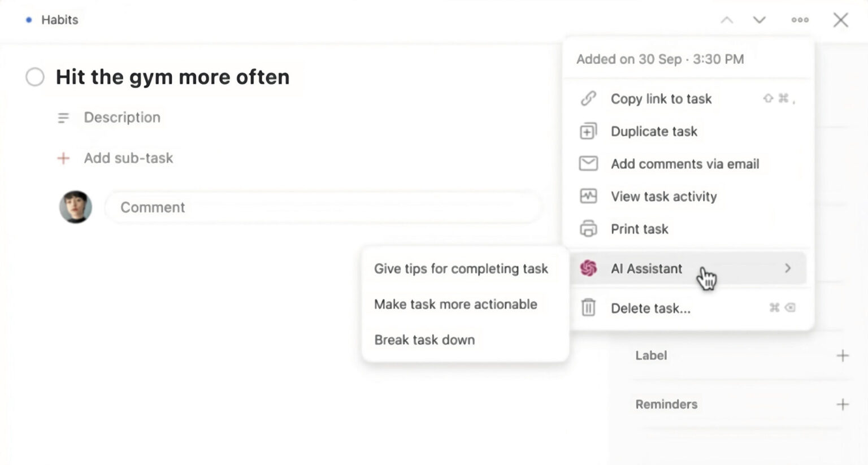
Task: Click the printer icon to print task
Action: [x=588, y=229]
